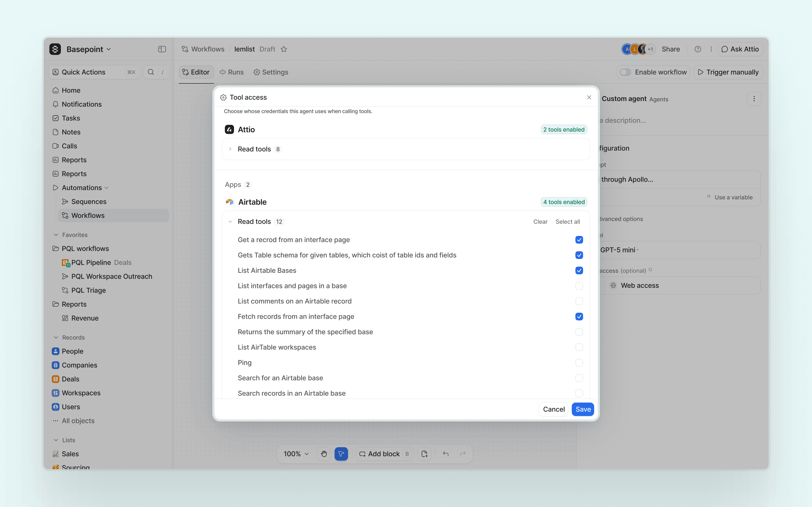Expand Attio Read tools section
This screenshot has height=507, width=812.
pos(230,149)
